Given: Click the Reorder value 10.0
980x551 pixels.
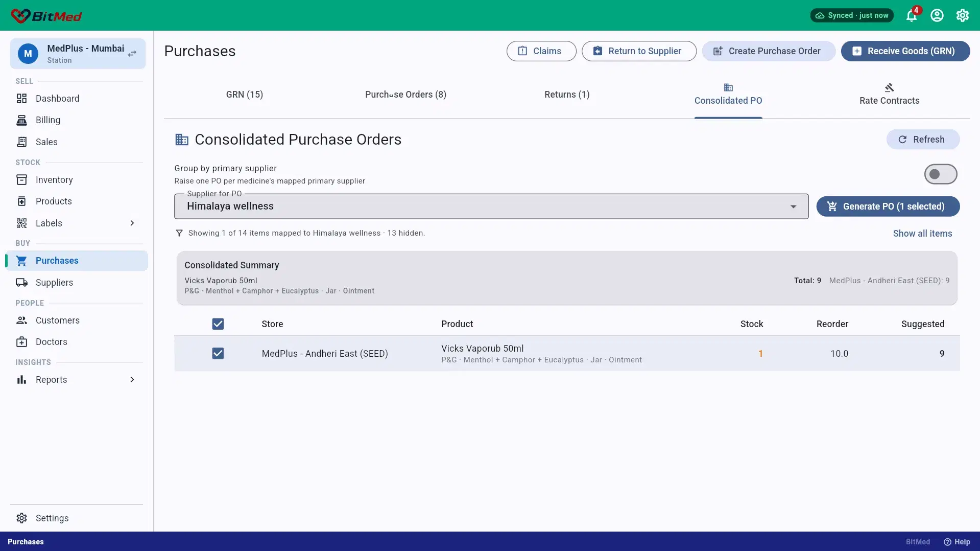Looking at the screenshot, I should click(839, 354).
